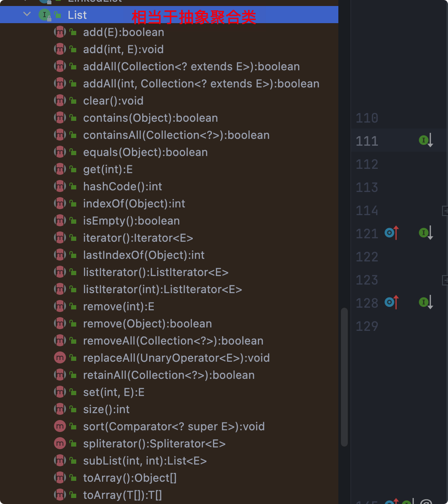Click the structure panel vertical scrollbar
This screenshot has width=448, height=504.
pyautogui.click(x=344, y=377)
